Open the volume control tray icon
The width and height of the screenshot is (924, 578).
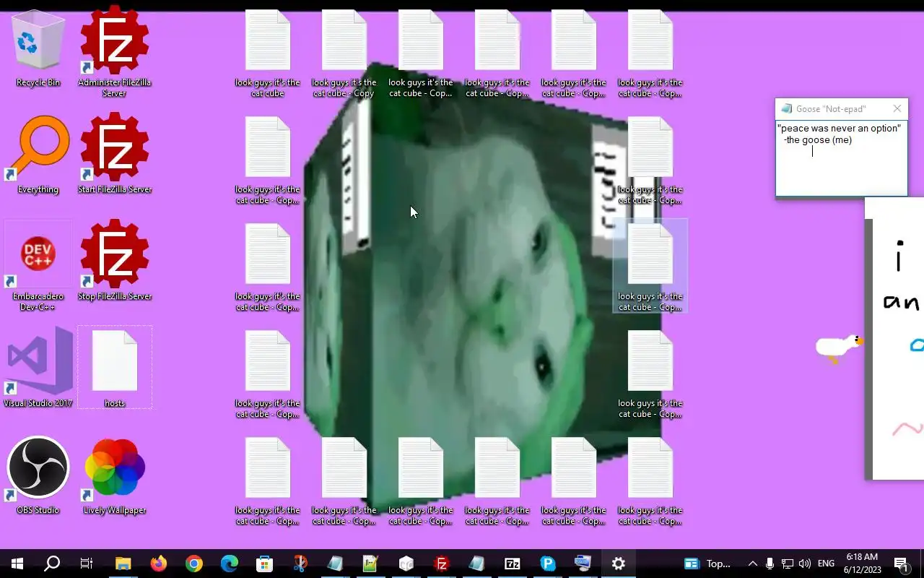[x=805, y=564]
